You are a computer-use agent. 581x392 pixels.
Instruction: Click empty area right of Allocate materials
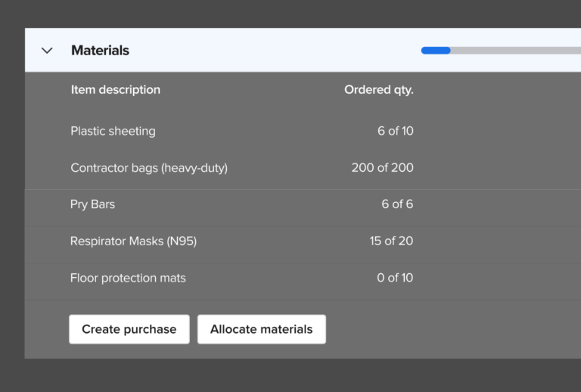click(454, 329)
